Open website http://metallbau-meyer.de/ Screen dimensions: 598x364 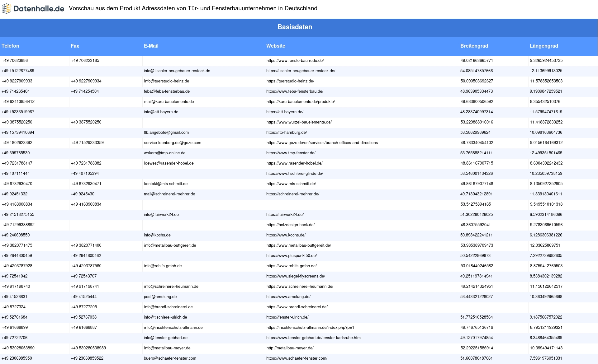coord(290,348)
